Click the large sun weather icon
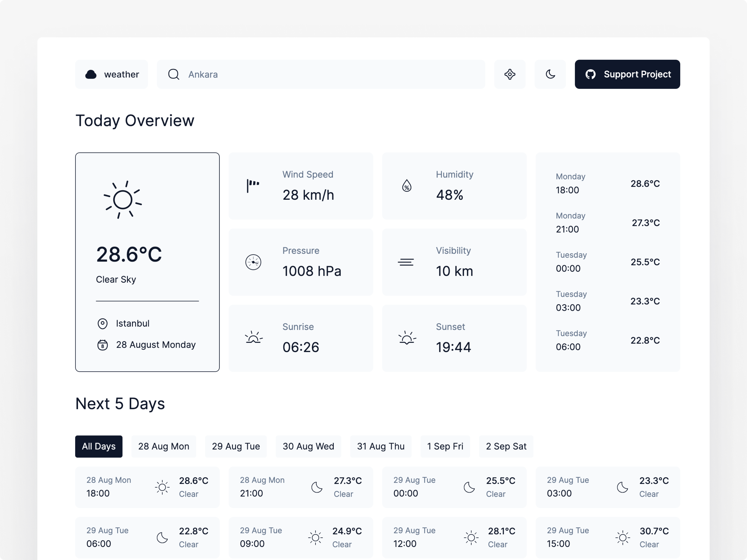The image size is (747, 560). pyautogui.click(x=123, y=200)
